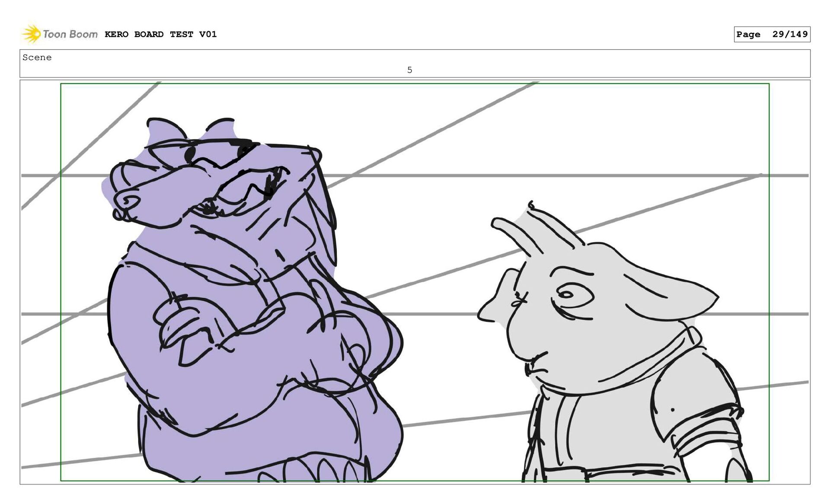Select scene number 5

pyautogui.click(x=409, y=70)
